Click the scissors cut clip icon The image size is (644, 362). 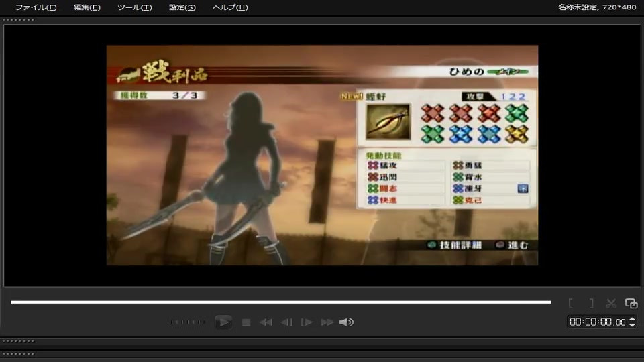pyautogui.click(x=611, y=303)
